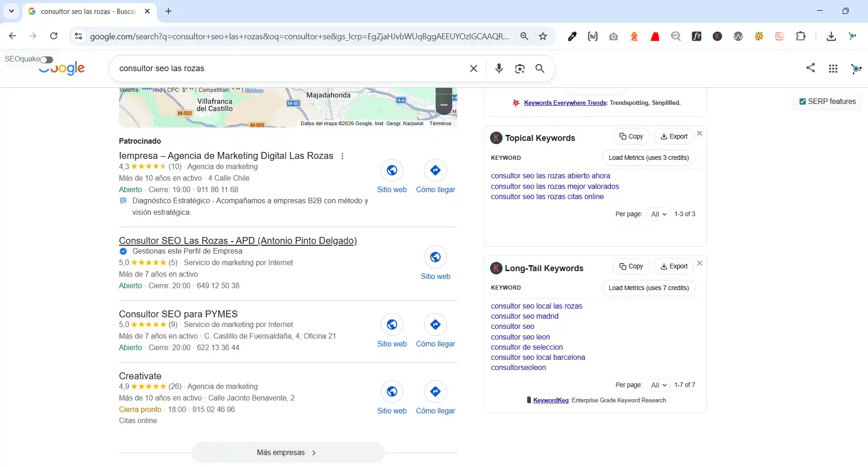Open the consultor seo madrid keyword link
Viewport: 868px width, 467px height.
click(525, 316)
